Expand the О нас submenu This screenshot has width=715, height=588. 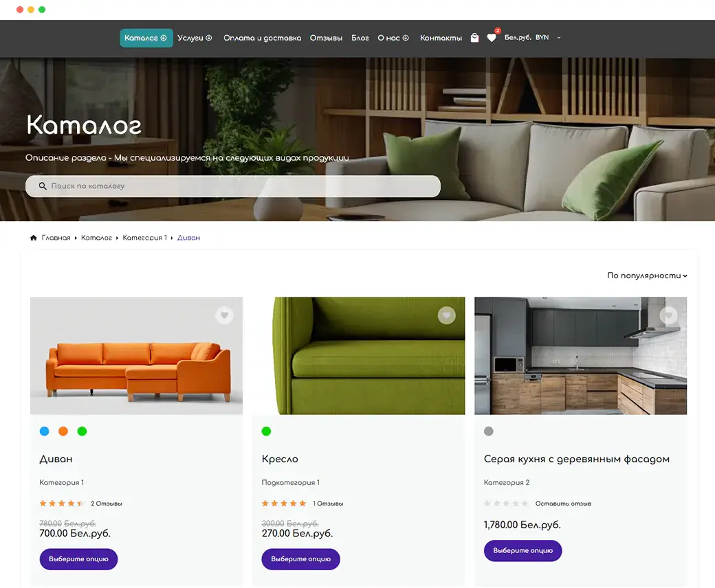coord(406,38)
